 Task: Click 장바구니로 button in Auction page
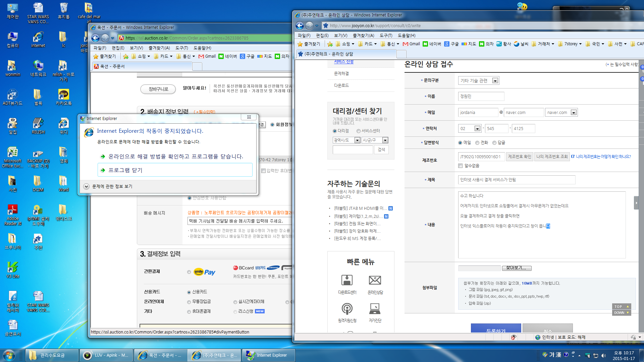158,89
